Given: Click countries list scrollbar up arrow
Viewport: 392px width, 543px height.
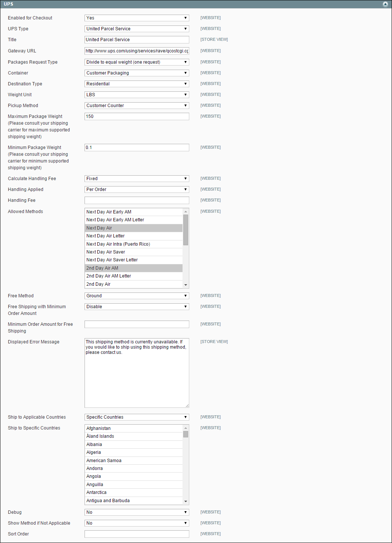Looking at the screenshot, I should pyautogui.click(x=186, y=428).
